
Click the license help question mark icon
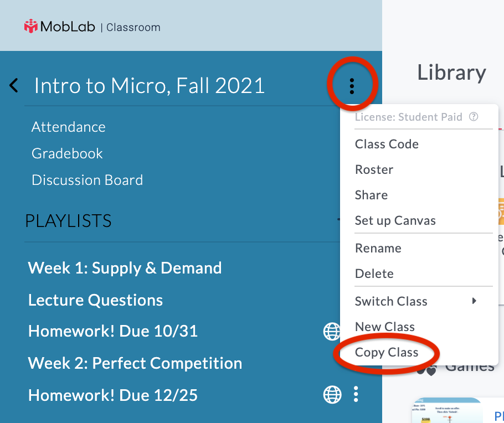[474, 117]
